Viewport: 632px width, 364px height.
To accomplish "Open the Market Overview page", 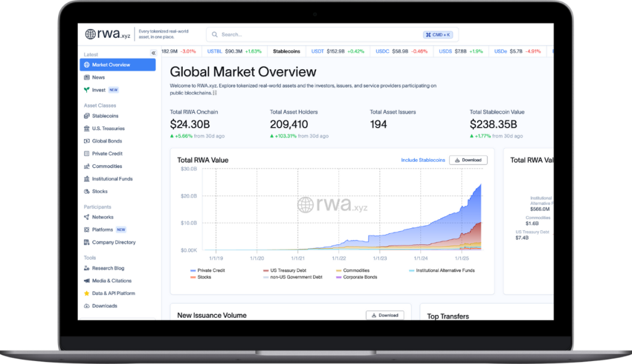I will [x=118, y=65].
